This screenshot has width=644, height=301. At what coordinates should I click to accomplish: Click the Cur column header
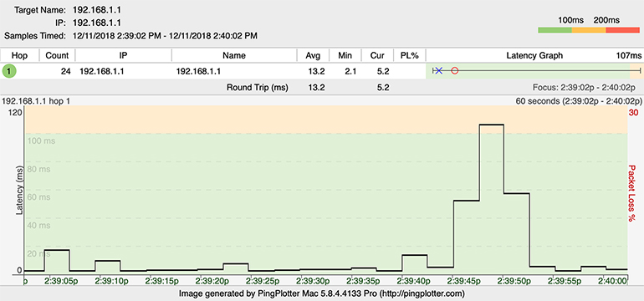pos(377,55)
